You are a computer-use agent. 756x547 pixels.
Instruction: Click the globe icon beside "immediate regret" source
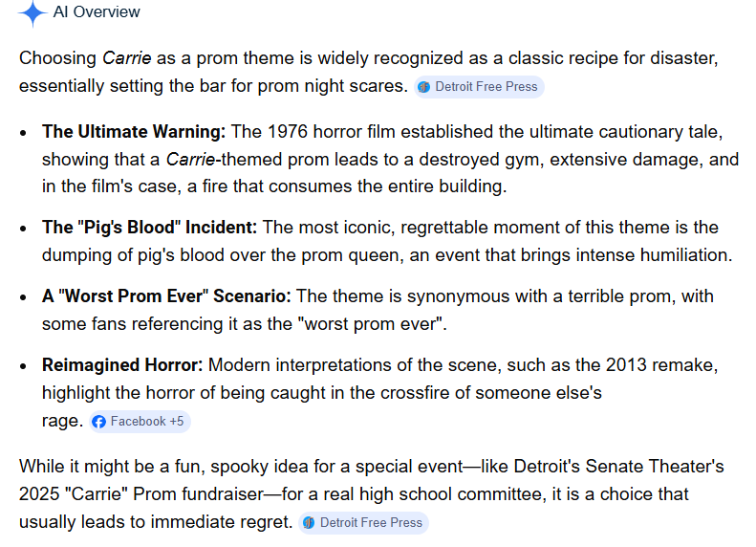coord(308,522)
